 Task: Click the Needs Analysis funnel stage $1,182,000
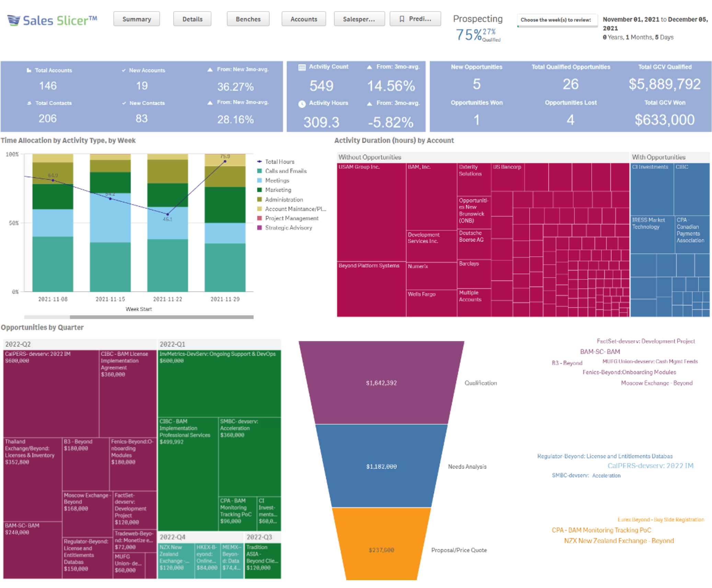click(x=381, y=466)
